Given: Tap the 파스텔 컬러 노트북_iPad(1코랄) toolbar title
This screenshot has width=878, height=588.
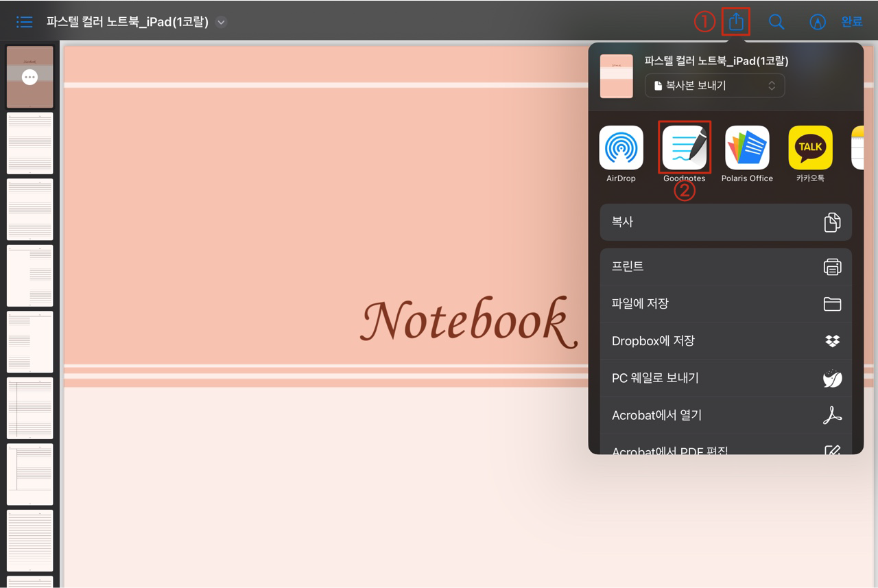Looking at the screenshot, I should [128, 22].
